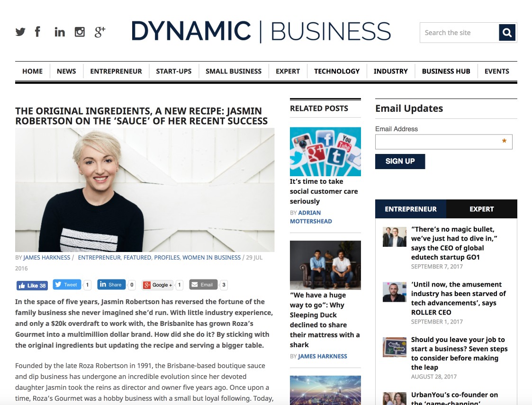Select the Entrepreneur sidebar tab
Viewport: 532px width, 405px height.
pyautogui.click(x=411, y=209)
